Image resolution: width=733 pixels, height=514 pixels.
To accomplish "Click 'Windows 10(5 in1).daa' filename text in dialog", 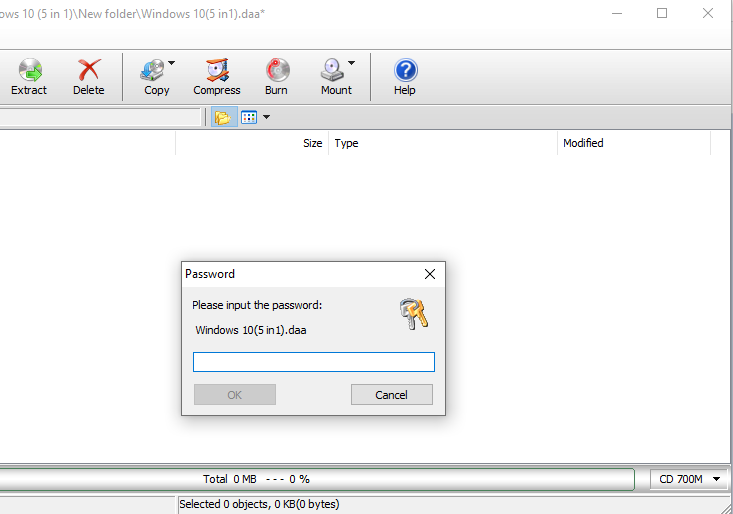I will 251,330.
